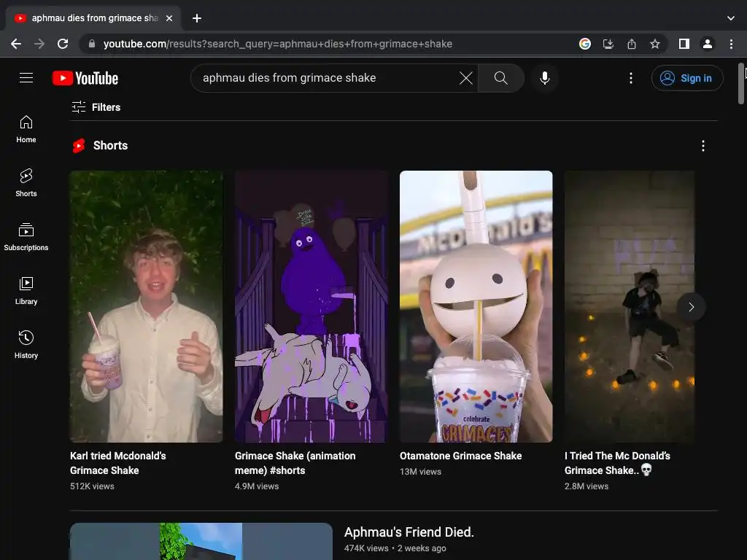Click the install/download app icon
Image resolution: width=747 pixels, height=560 pixels.
pyautogui.click(x=608, y=44)
